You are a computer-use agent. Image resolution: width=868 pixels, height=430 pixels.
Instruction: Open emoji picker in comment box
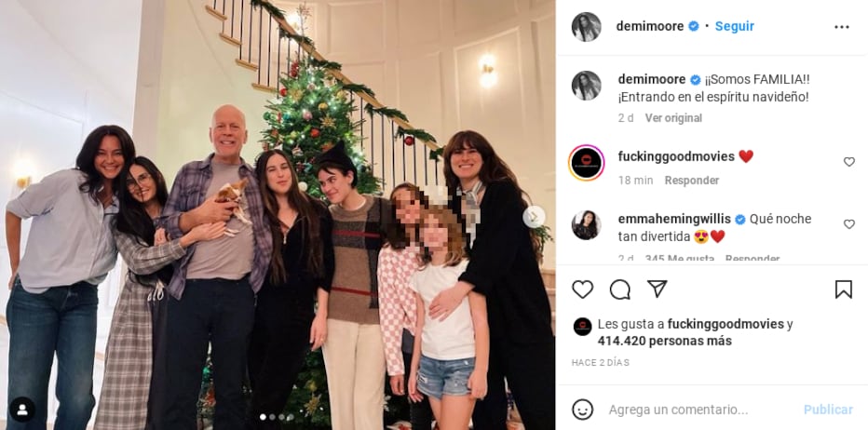583,410
